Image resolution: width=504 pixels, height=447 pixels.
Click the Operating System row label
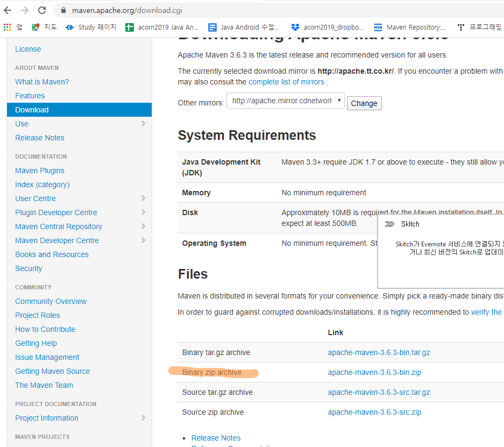pyautogui.click(x=214, y=243)
